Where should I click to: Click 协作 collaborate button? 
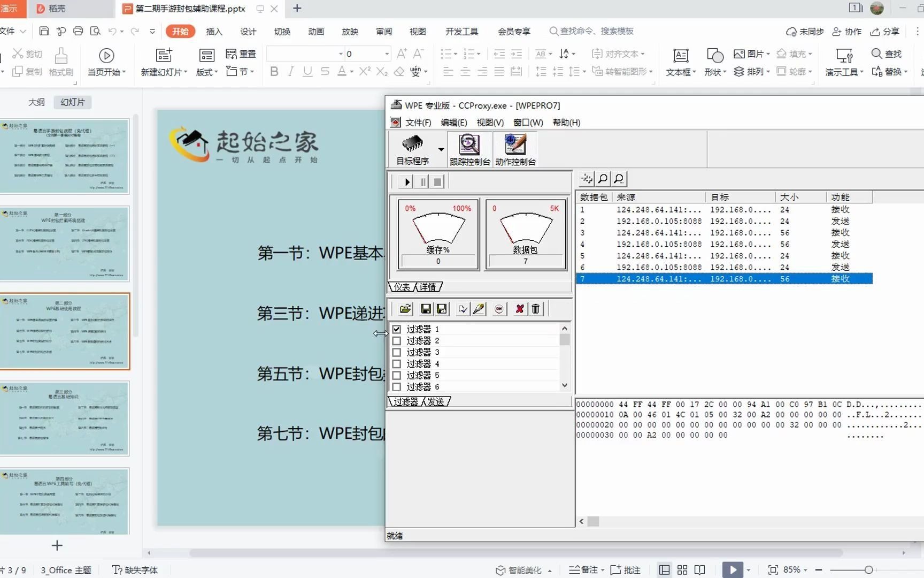pos(847,32)
